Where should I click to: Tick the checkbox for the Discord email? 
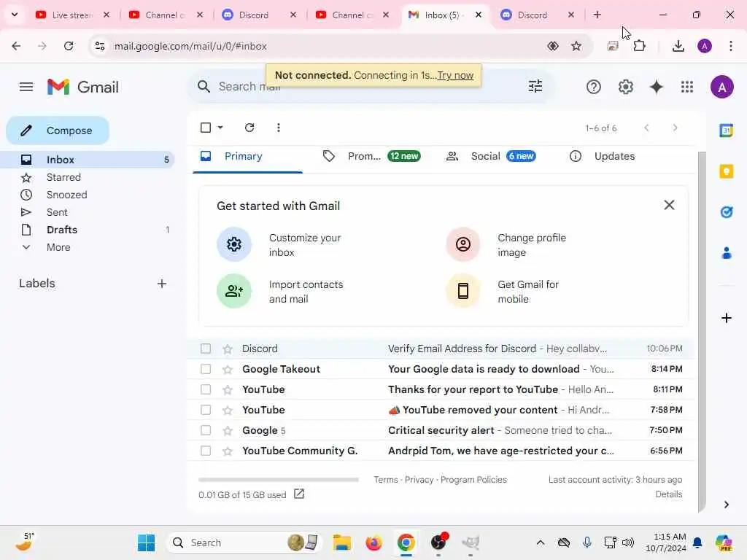point(206,349)
